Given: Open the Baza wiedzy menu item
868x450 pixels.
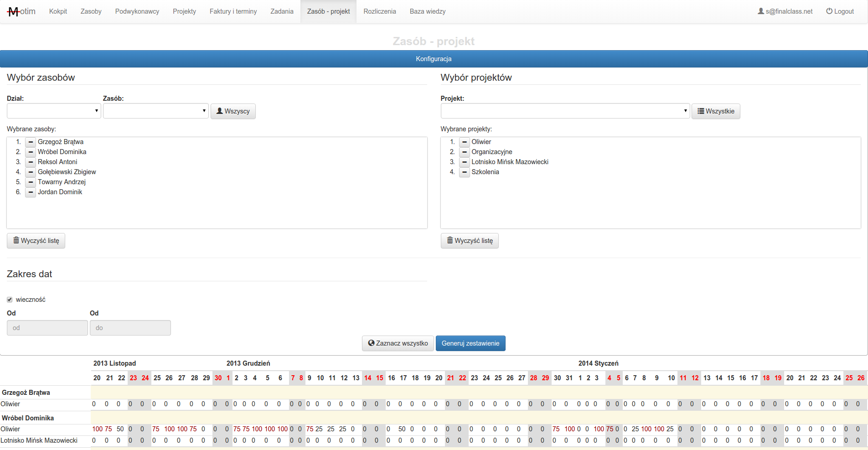Looking at the screenshot, I should coord(427,11).
